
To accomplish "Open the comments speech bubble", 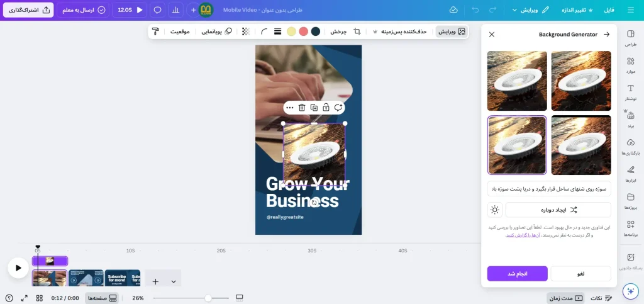I will 157,10.
